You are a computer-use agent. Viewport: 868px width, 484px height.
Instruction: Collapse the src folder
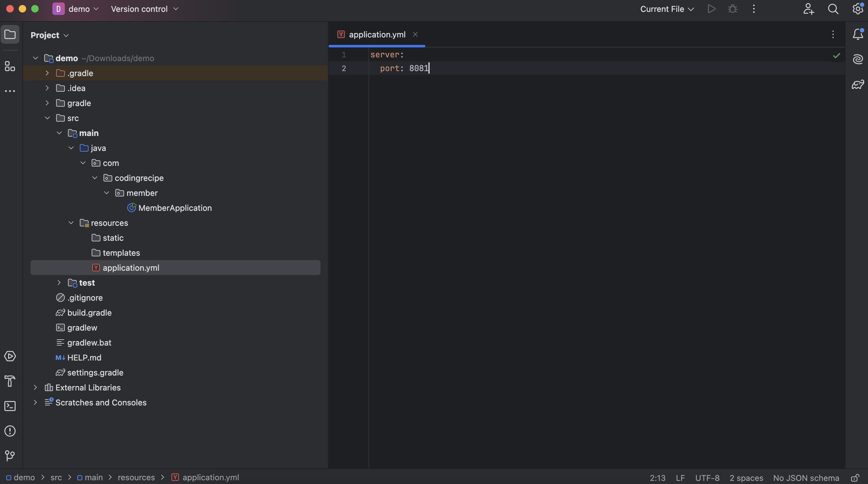[x=47, y=118]
